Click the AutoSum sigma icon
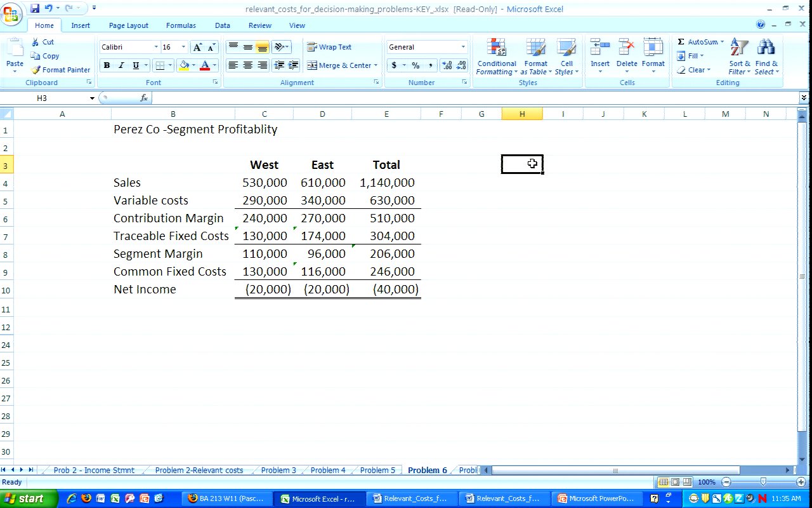Image resolution: width=812 pixels, height=508 pixels. (681, 42)
